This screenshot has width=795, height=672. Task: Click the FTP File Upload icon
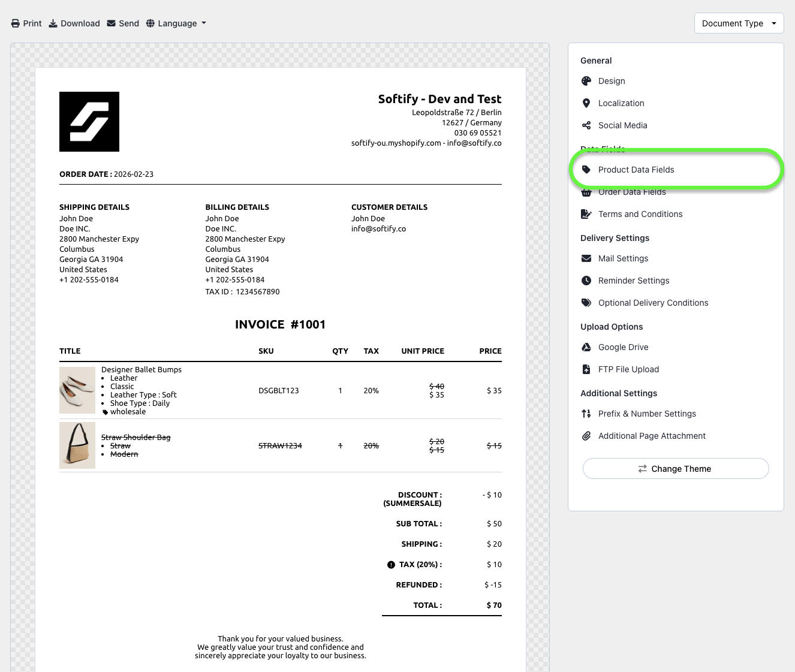point(586,369)
